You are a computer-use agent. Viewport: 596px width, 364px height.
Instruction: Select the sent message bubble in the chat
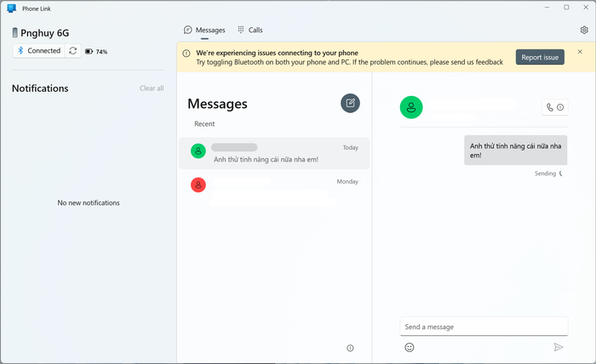(516, 151)
